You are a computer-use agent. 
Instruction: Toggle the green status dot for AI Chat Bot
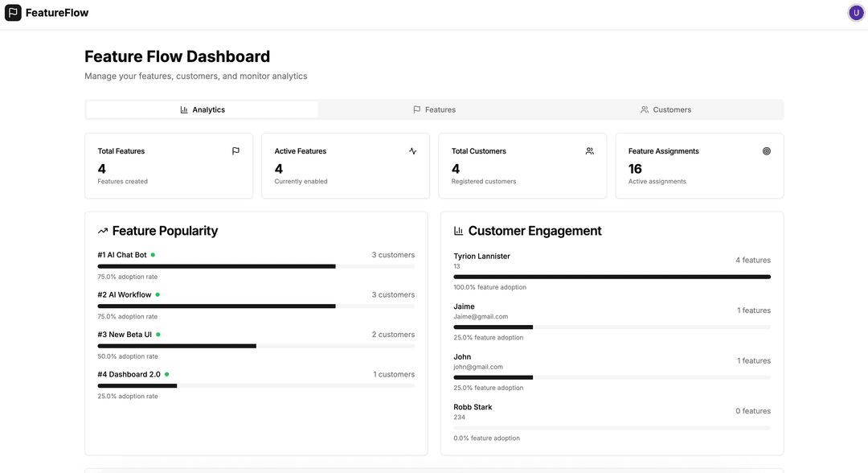coord(153,253)
